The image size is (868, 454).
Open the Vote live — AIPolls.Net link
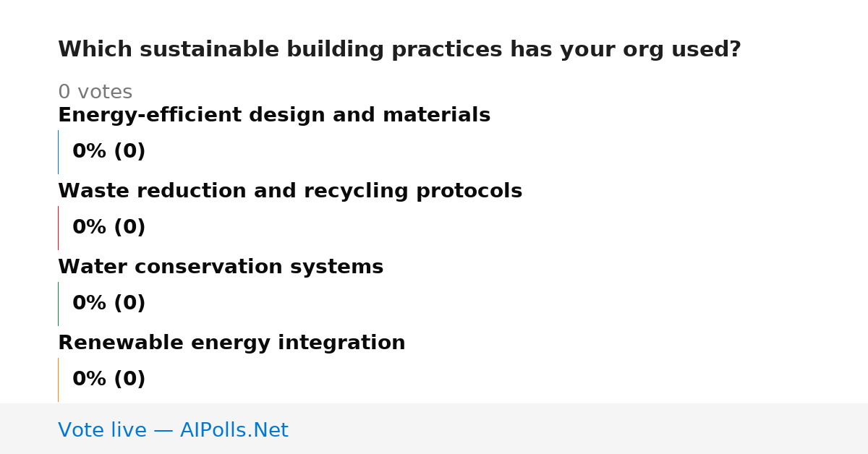point(173,430)
